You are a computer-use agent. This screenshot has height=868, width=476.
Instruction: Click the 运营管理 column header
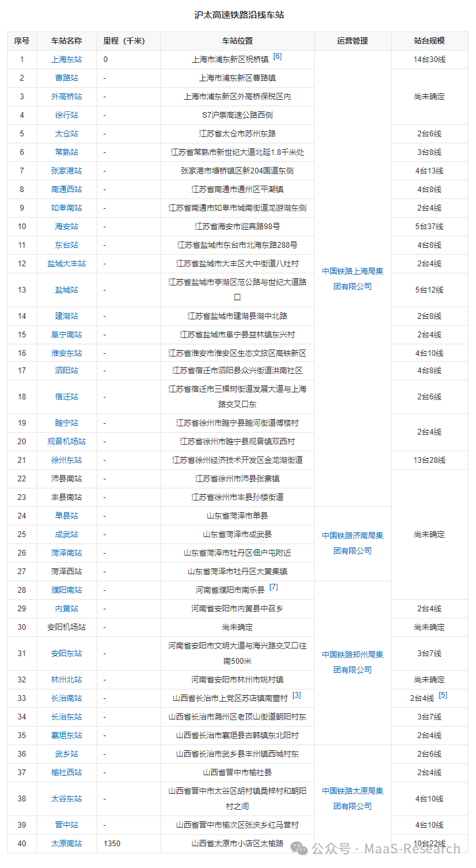[353, 41]
